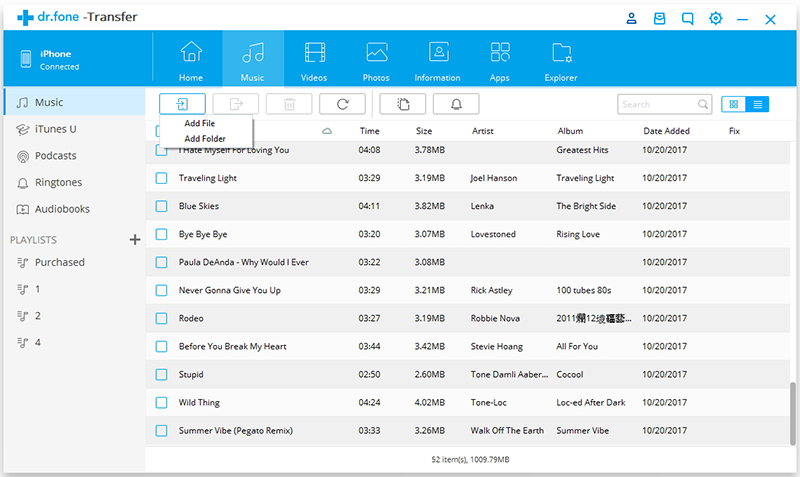Tick the checkbox for Traveling Light
The image size is (800, 477).
click(x=161, y=178)
